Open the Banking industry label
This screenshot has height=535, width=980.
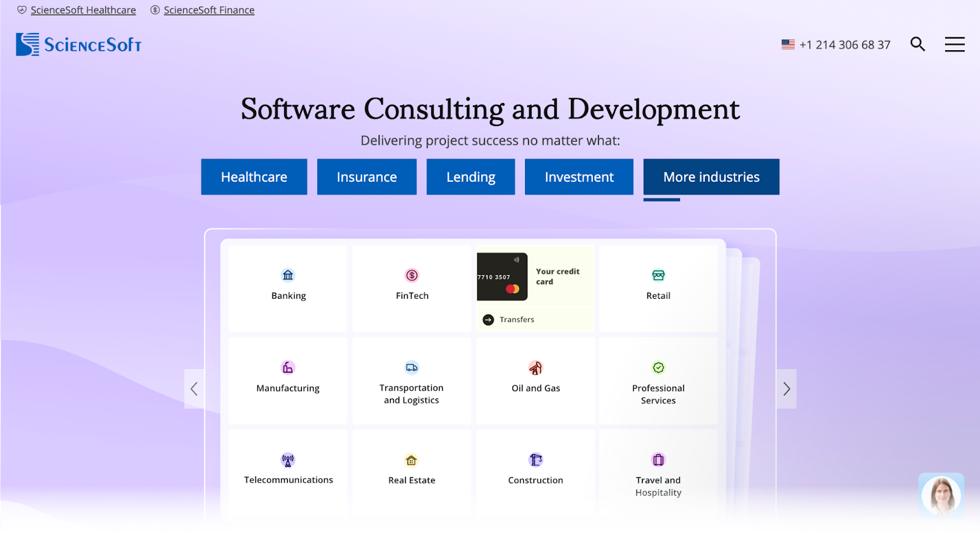[288, 296]
